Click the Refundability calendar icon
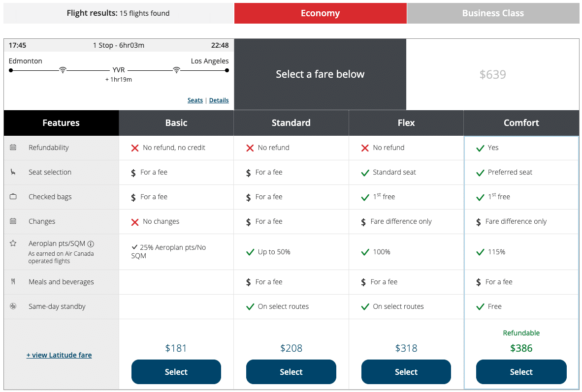This screenshot has width=582, height=392. click(13, 148)
